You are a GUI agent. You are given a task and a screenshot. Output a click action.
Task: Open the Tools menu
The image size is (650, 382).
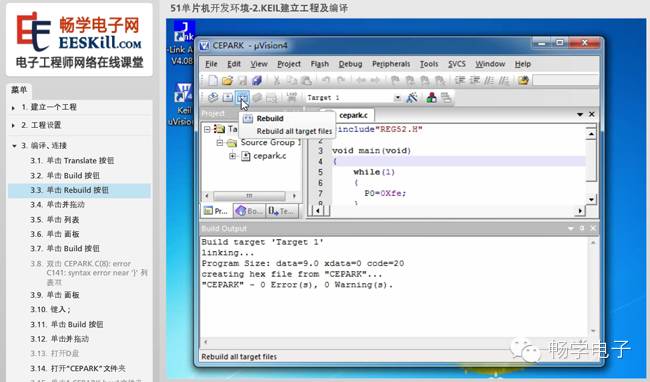click(x=429, y=64)
